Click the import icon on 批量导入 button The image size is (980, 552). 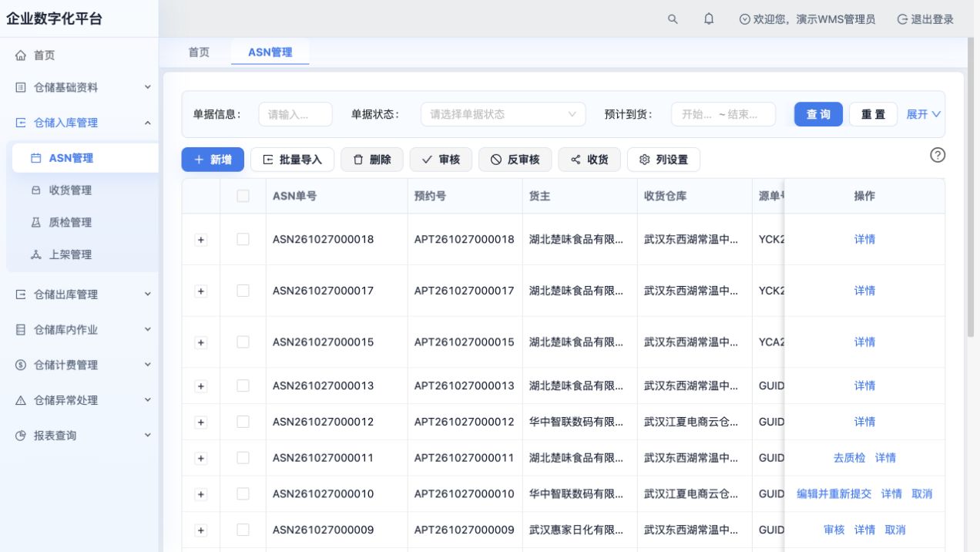tap(268, 160)
